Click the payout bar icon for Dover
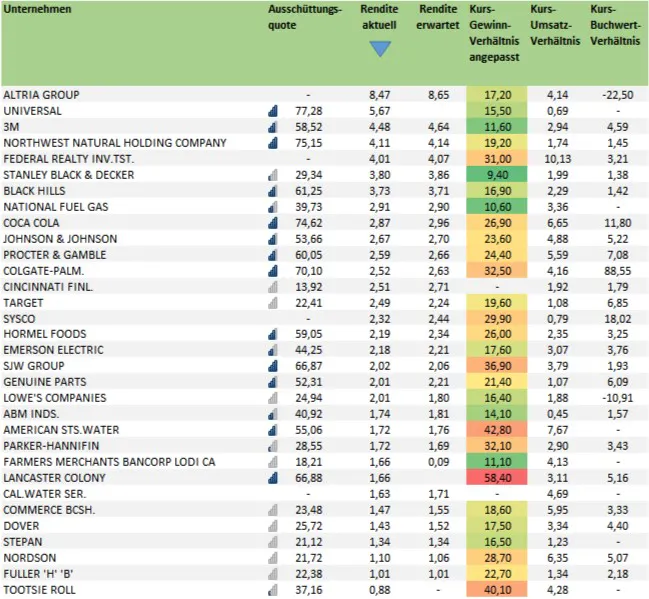 pyautogui.click(x=272, y=526)
